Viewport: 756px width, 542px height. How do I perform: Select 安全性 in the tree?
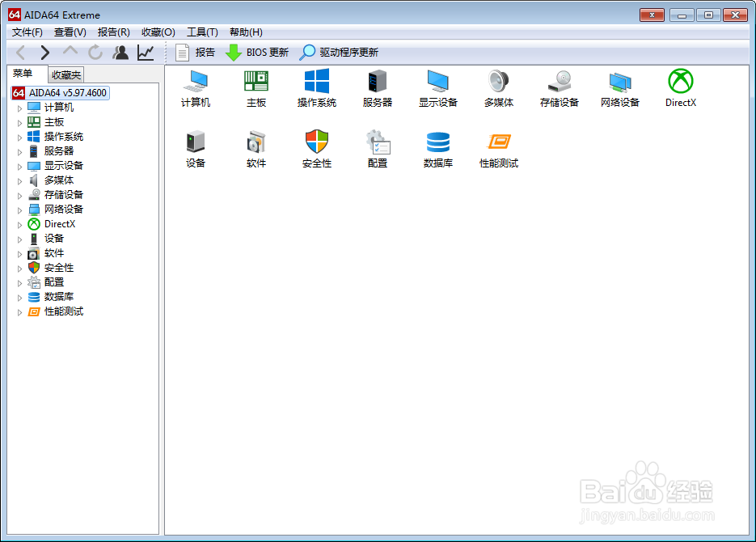pos(59,268)
